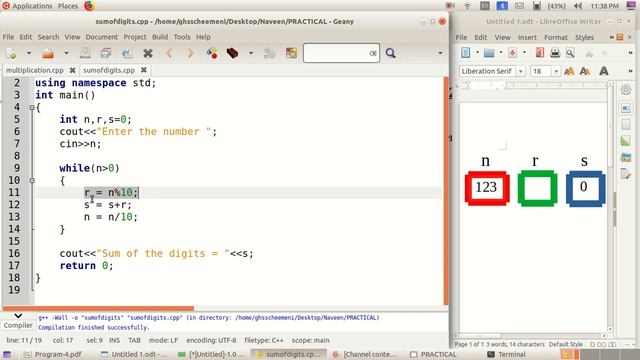This screenshot has height=360, width=640.
Task: Click the bold A character icon in Writer
Action: [x=604, y=71]
